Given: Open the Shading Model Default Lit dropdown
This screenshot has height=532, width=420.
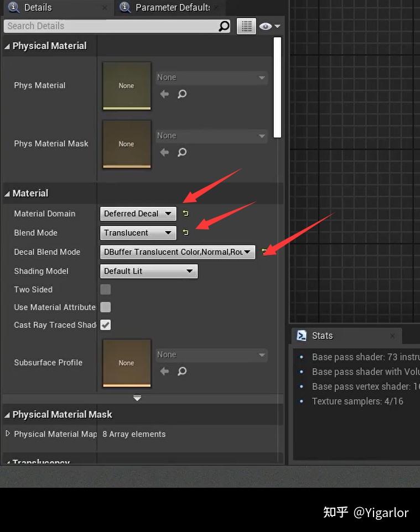Looking at the screenshot, I should coord(149,271).
